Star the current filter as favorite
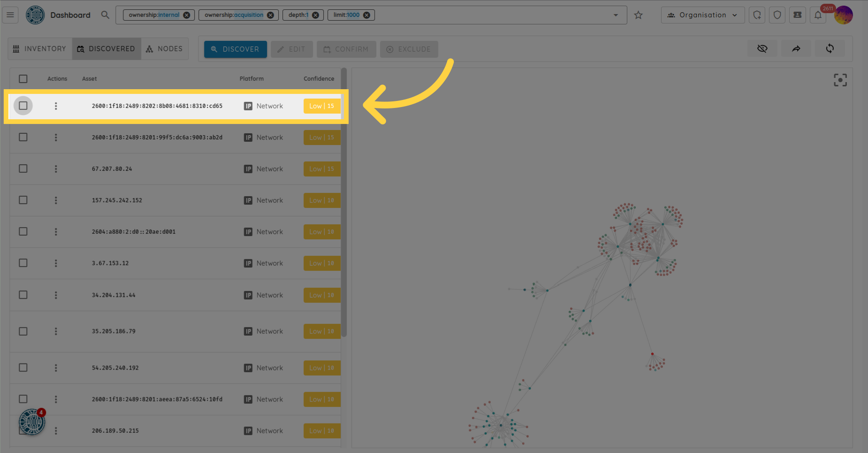This screenshot has height=453, width=868. [x=638, y=15]
